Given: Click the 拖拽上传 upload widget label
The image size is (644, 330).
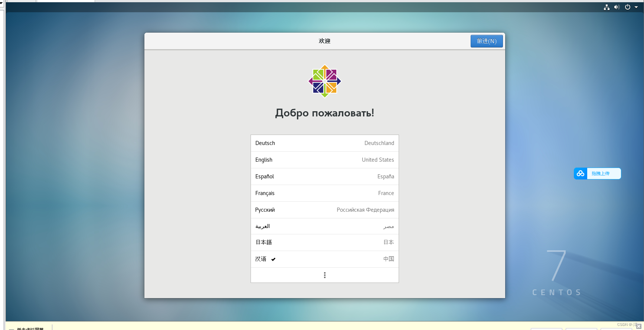Looking at the screenshot, I should (x=601, y=174).
